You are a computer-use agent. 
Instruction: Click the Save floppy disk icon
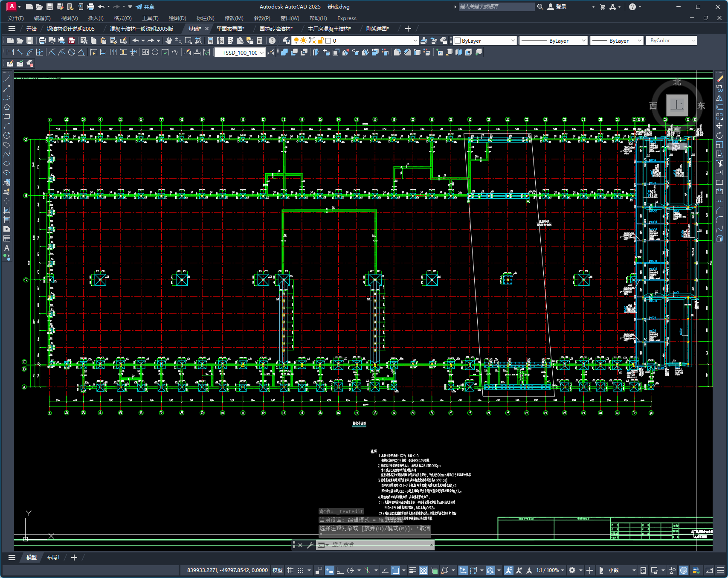point(30,41)
